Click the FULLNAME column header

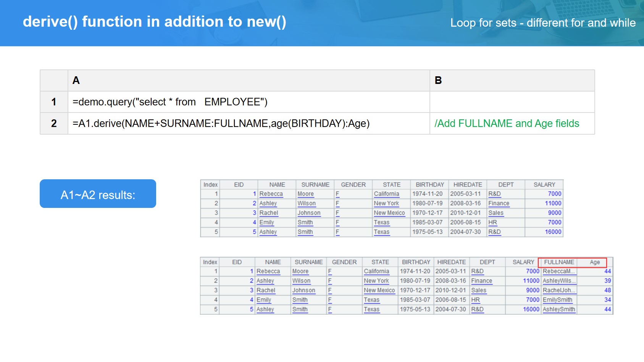tap(558, 262)
